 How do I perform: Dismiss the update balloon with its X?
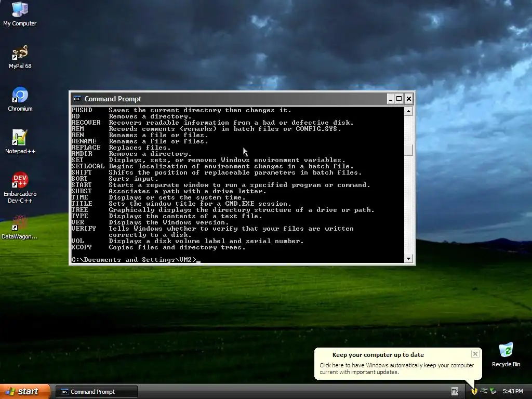click(x=475, y=354)
